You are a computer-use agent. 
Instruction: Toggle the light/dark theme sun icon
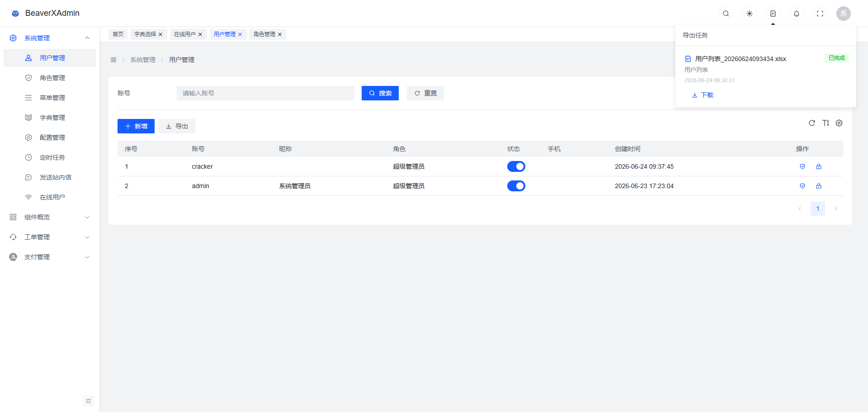pyautogui.click(x=750, y=14)
